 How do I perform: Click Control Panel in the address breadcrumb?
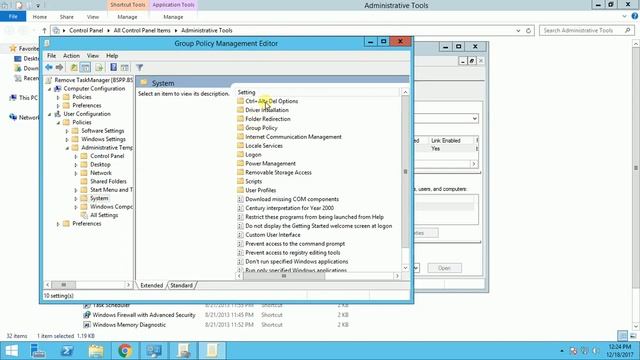click(x=86, y=30)
